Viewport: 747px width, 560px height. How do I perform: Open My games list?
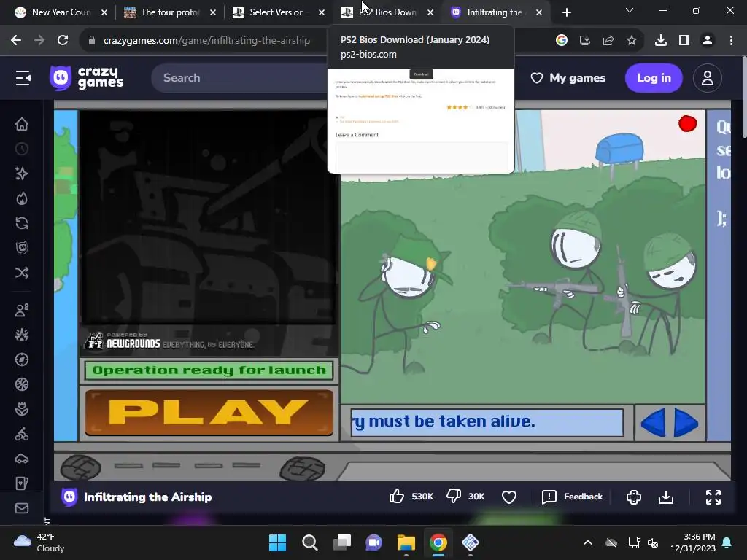[568, 78]
